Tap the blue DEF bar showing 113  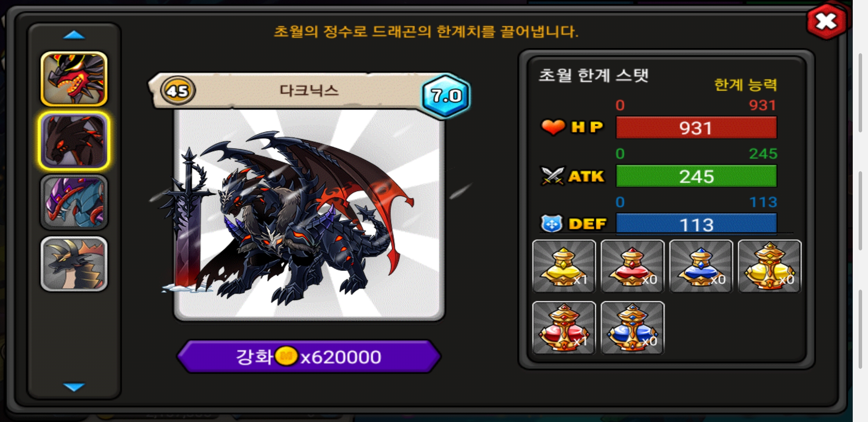(x=696, y=224)
